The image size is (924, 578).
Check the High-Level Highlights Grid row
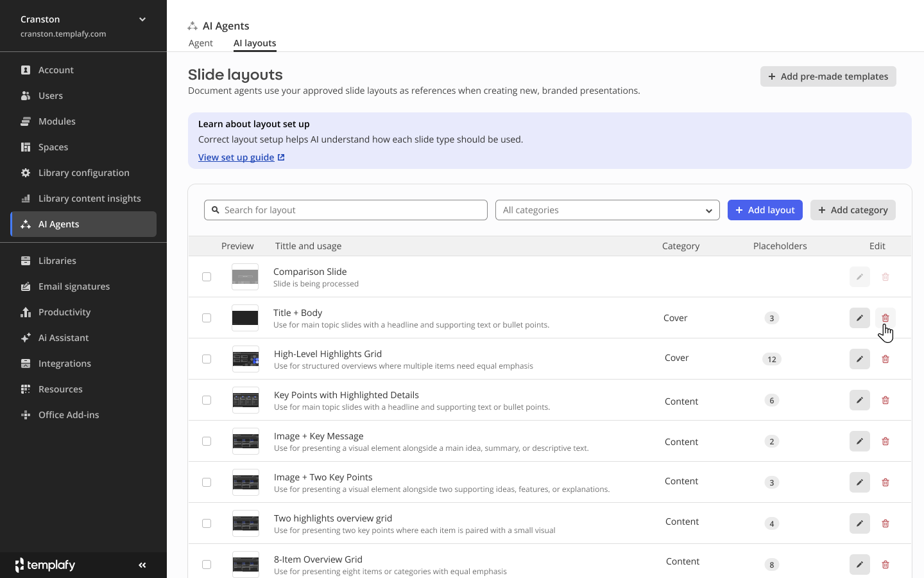[x=207, y=359]
